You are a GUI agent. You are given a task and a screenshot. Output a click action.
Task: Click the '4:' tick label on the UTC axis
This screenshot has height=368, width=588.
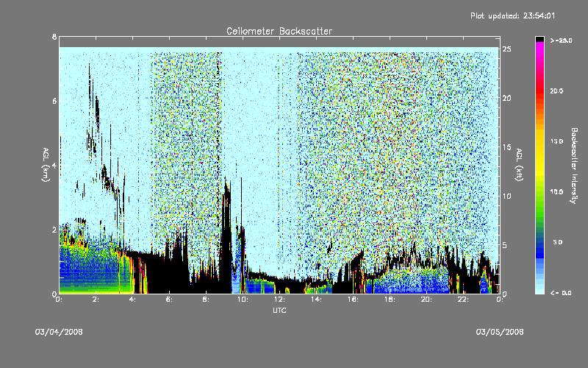pyautogui.click(x=133, y=300)
